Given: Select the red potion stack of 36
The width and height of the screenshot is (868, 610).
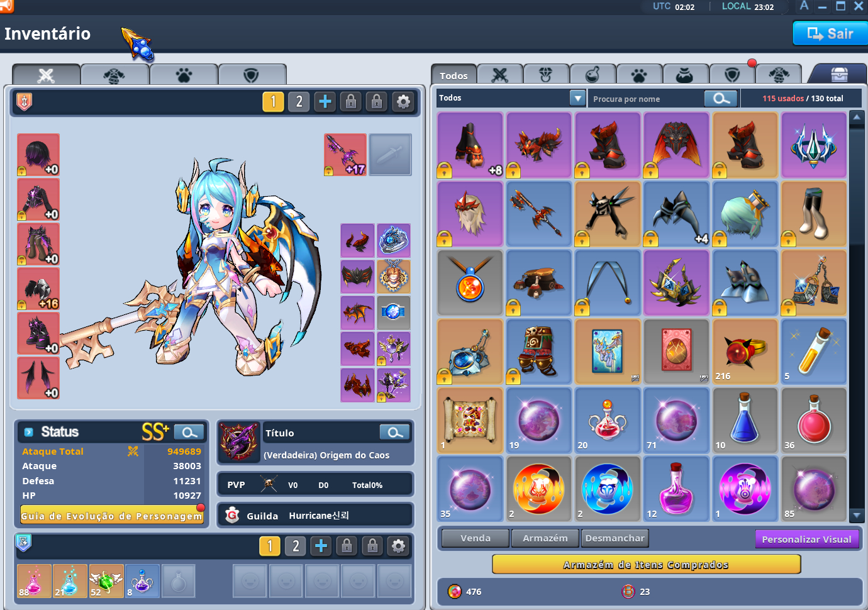Looking at the screenshot, I should (813, 419).
